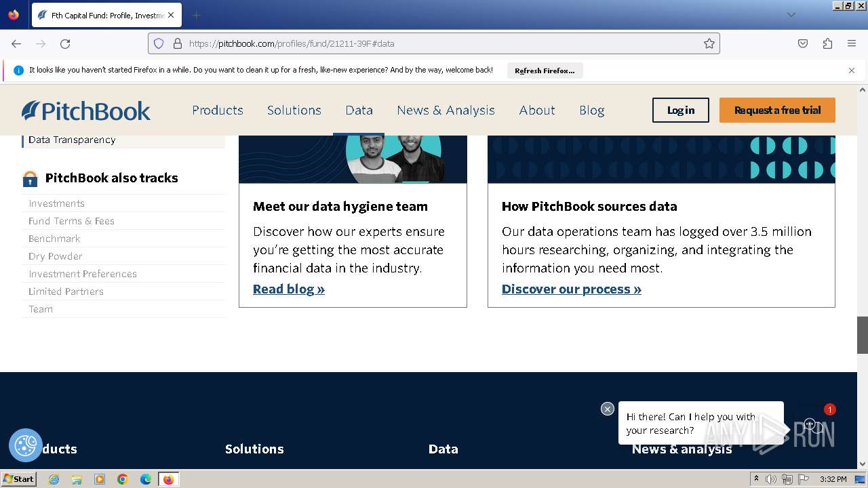Dismiss the Firefox refresh notification bar
This screenshot has height=488, width=868.
[x=852, y=70]
